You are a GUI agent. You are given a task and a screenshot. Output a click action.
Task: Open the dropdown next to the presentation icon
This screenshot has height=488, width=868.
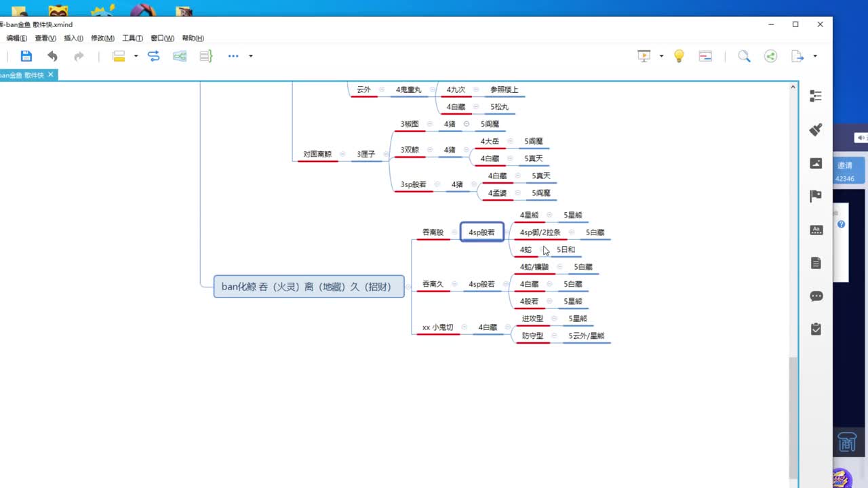(661, 56)
